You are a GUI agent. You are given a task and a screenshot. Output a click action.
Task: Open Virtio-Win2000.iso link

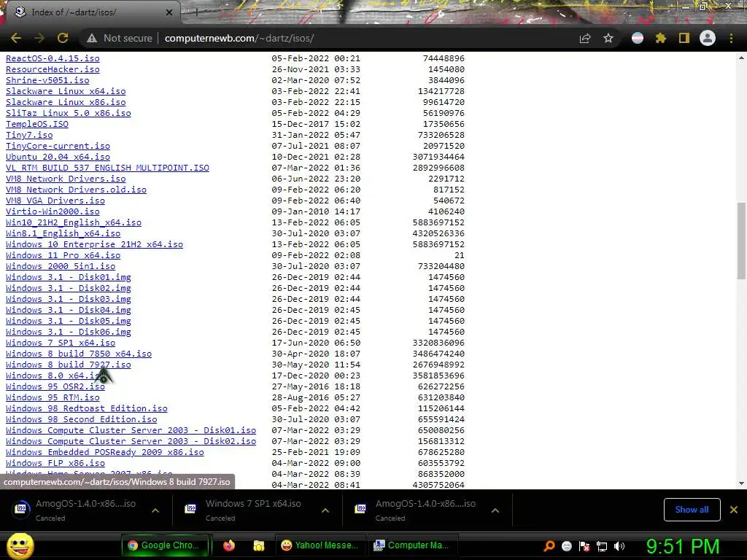[53, 212]
